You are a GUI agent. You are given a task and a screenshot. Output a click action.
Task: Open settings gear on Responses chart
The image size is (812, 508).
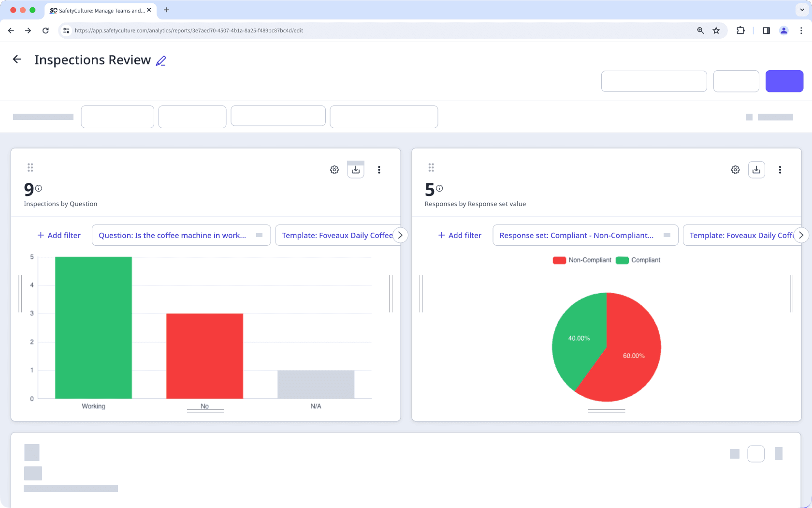tap(735, 170)
